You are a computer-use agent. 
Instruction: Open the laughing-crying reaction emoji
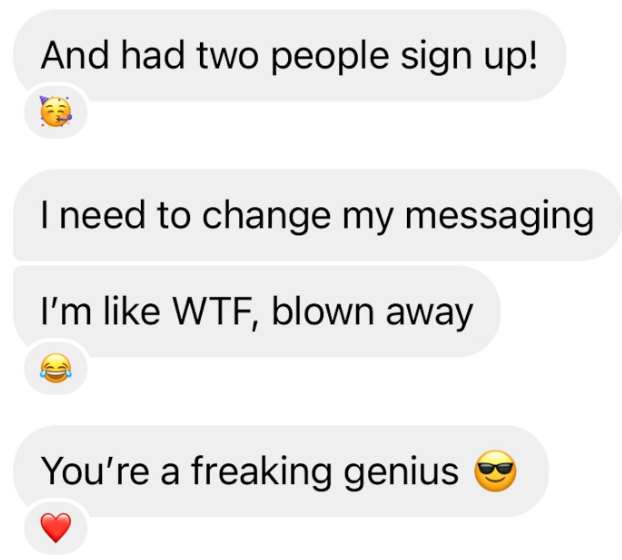click(x=56, y=368)
